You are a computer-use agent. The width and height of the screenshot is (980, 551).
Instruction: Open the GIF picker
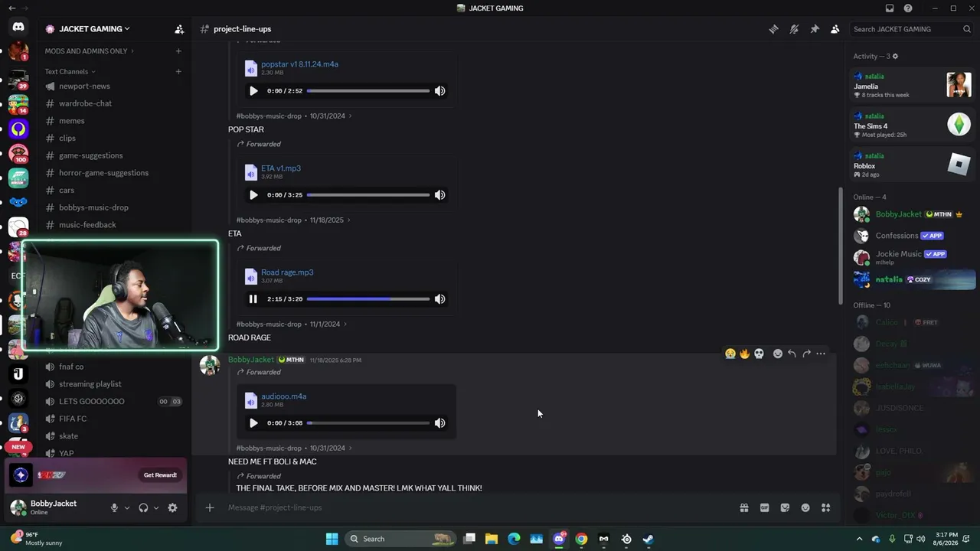[x=764, y=507]
